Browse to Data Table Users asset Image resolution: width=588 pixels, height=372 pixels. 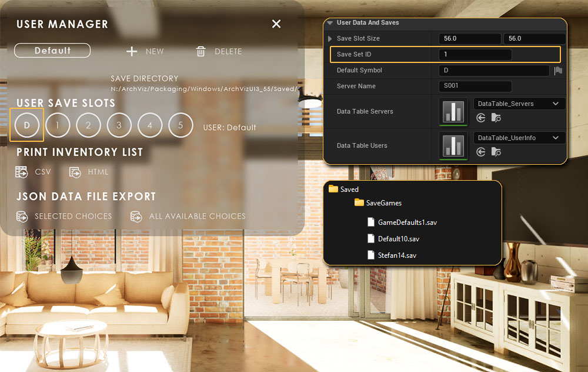pyautogui.click(x=496, y=152)
